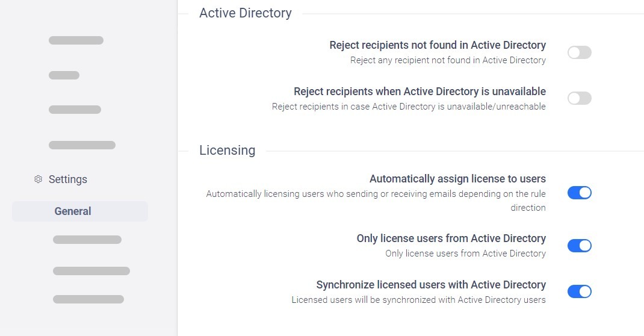Disable Synchronize licensed users with Active Directory

pos(579,291)
